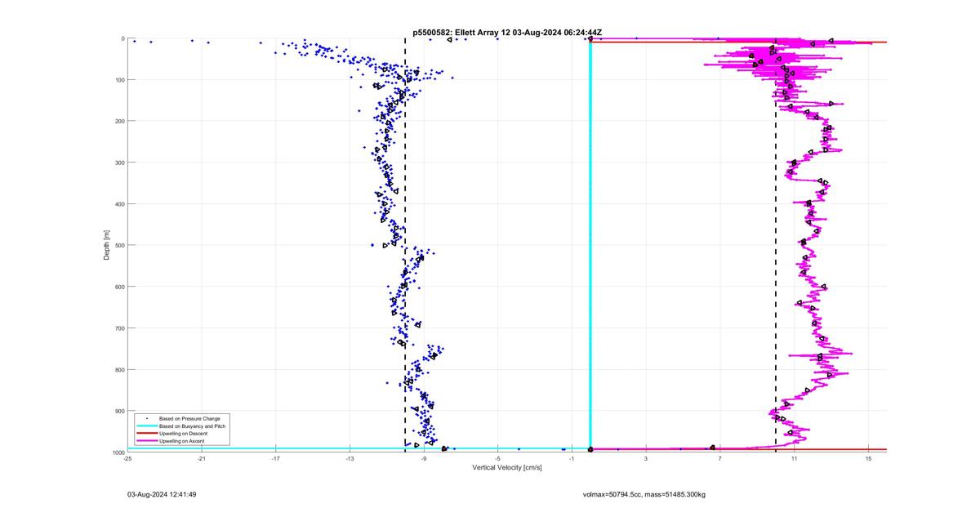Click depth tick label '800'
Screen dimensions: 980x508
[119, 369]
